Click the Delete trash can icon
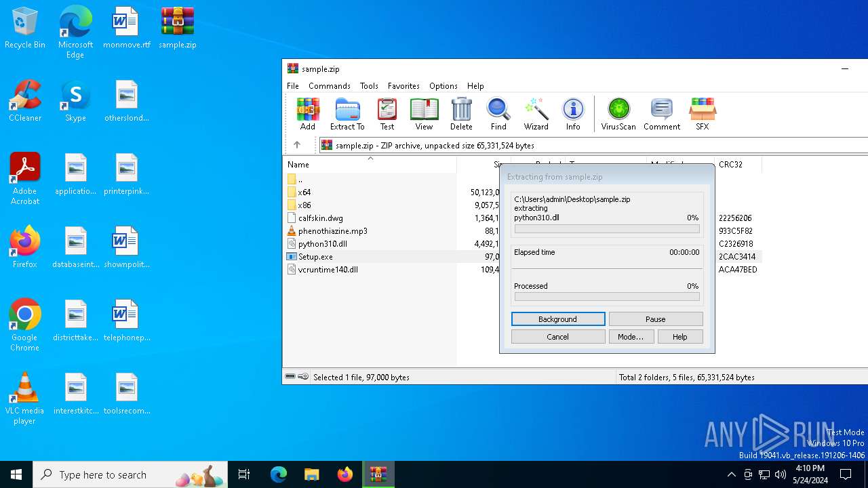 click(461, 114)
